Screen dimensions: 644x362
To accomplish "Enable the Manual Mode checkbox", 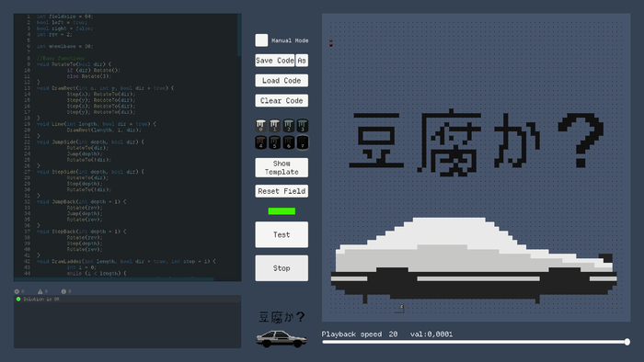I will tap(261, 40).
